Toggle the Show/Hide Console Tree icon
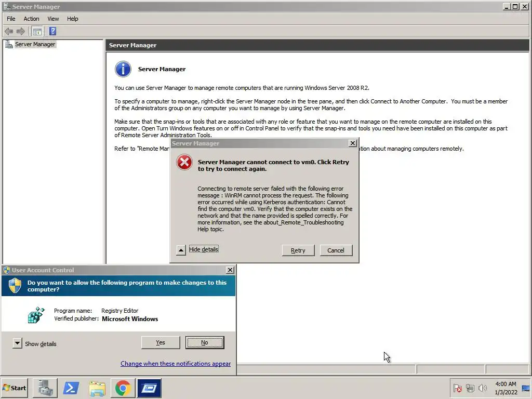The height and width of the screenshot is (399, 532). tap(37, 32)
